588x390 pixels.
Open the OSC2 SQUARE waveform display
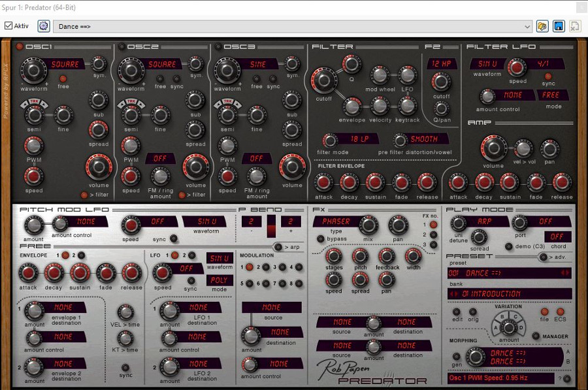[162, 64]
